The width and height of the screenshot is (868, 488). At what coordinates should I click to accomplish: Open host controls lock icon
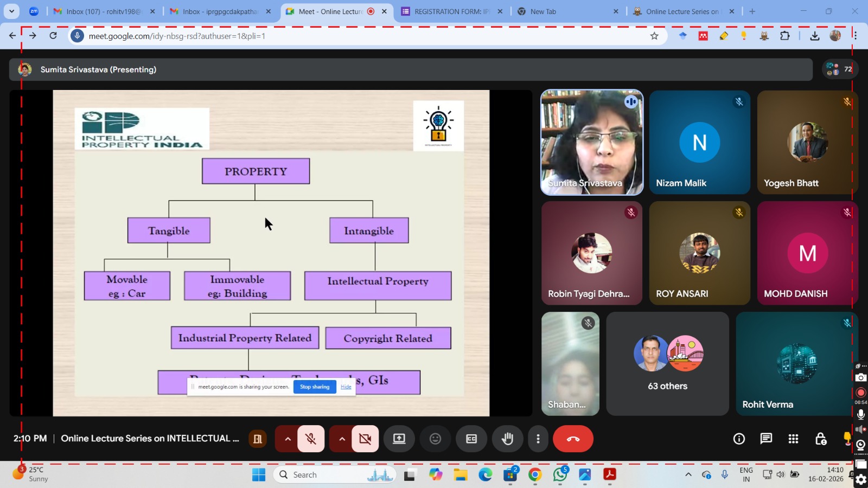(x=820, y=439)
